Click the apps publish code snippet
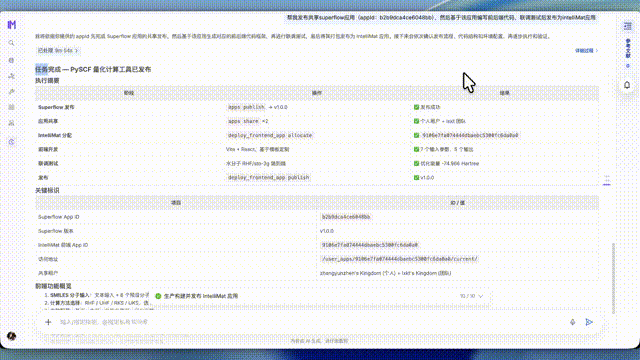This screenshot has width=640, height=360. 246,107
